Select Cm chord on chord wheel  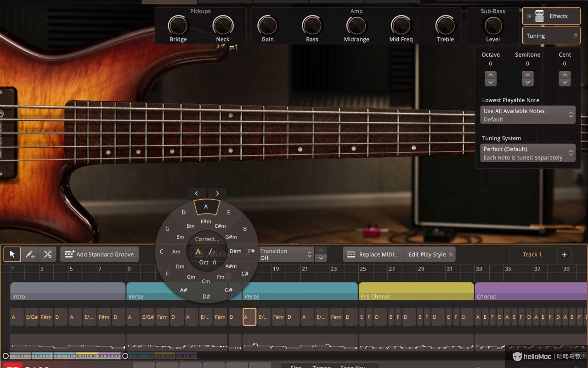point(206,282)
